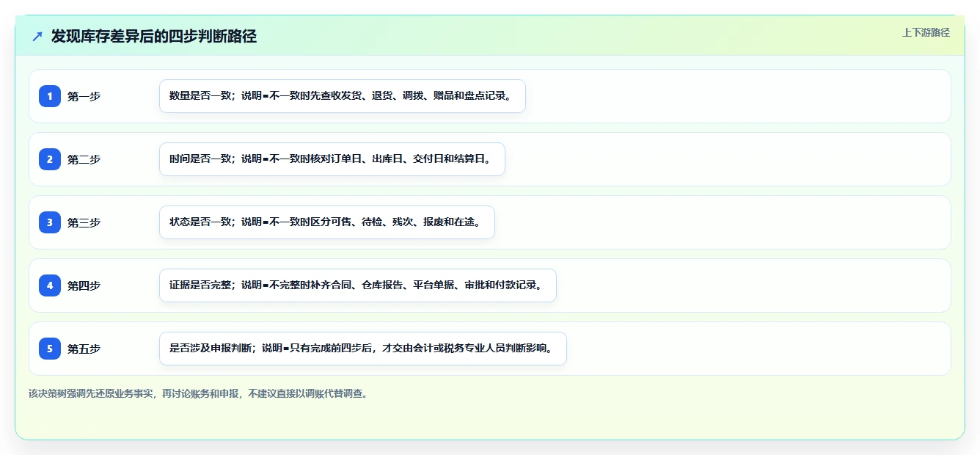Click the footer note starting 该决策树强调
Viewport: 980px width, 455px height.
pyautogui.click(x=199, y=393)
